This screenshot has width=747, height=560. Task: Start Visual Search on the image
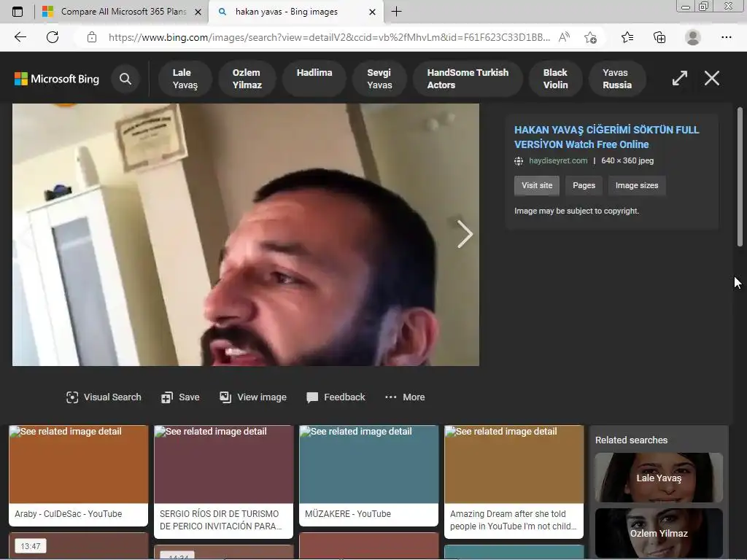[104, 397]
